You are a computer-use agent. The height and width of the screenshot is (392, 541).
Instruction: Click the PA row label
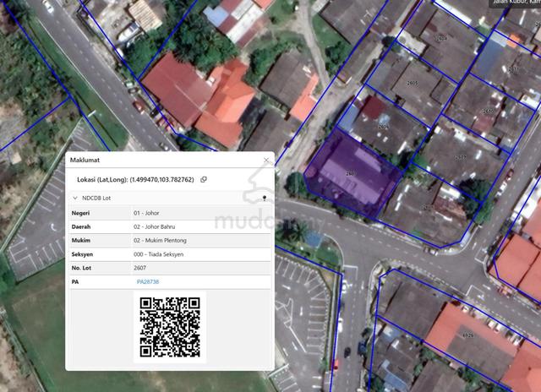[x=75, y=281]
